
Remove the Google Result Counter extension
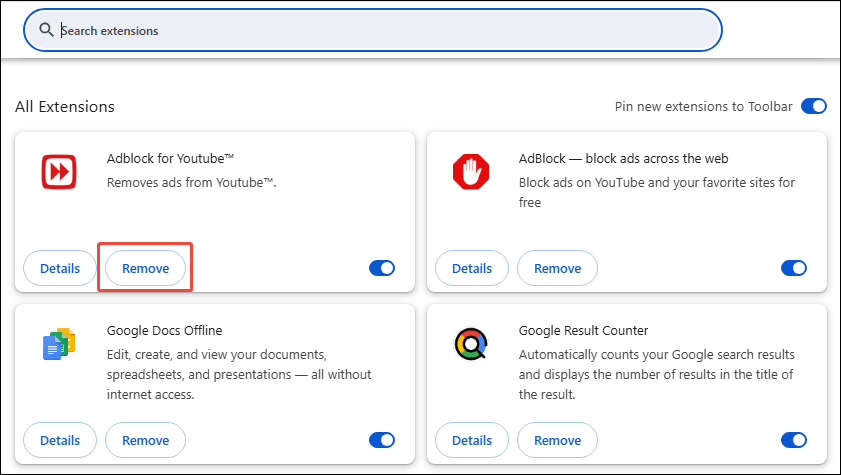point(557,440)
